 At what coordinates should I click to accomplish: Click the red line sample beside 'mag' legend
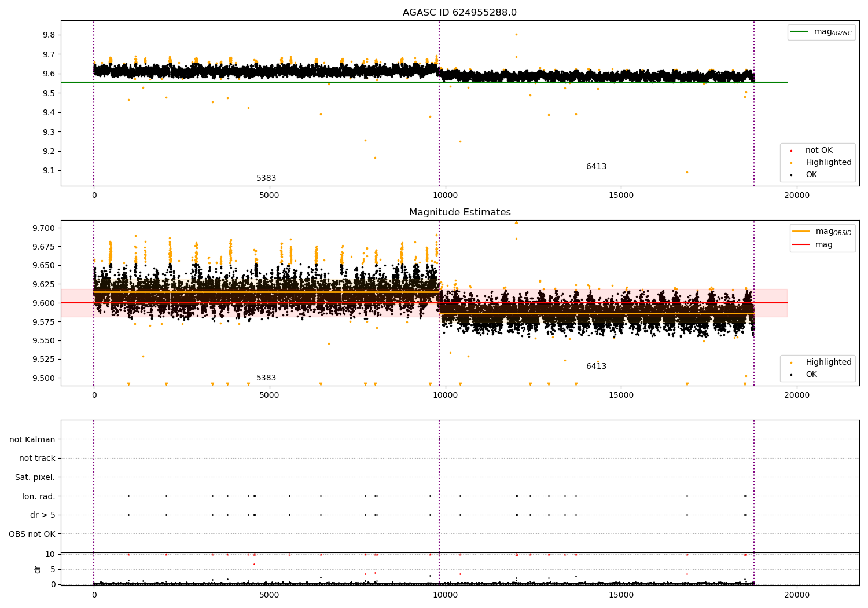[801, 245]
